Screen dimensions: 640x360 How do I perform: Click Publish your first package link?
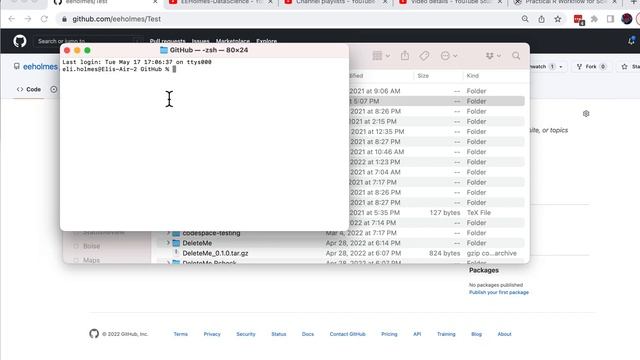coord(499,292)
